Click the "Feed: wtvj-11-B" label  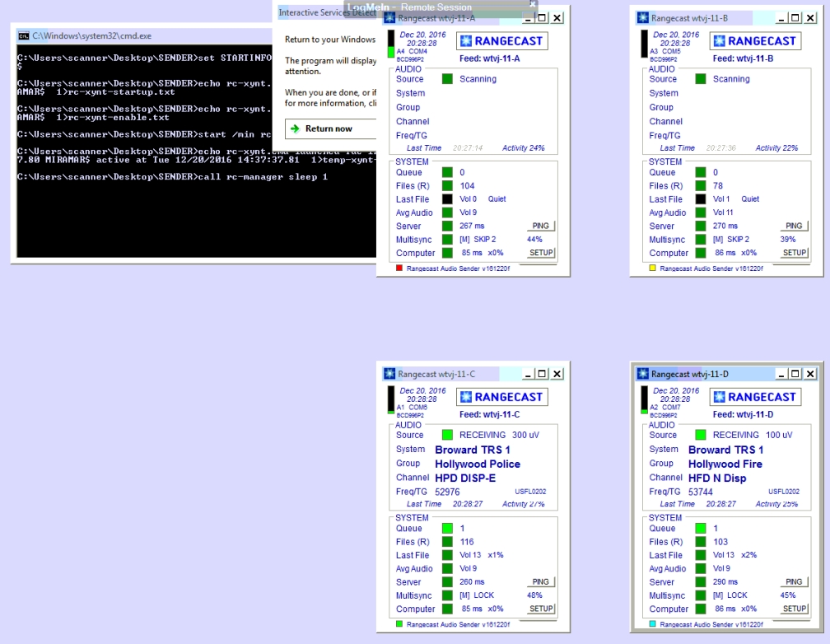[x=744, y=58]
